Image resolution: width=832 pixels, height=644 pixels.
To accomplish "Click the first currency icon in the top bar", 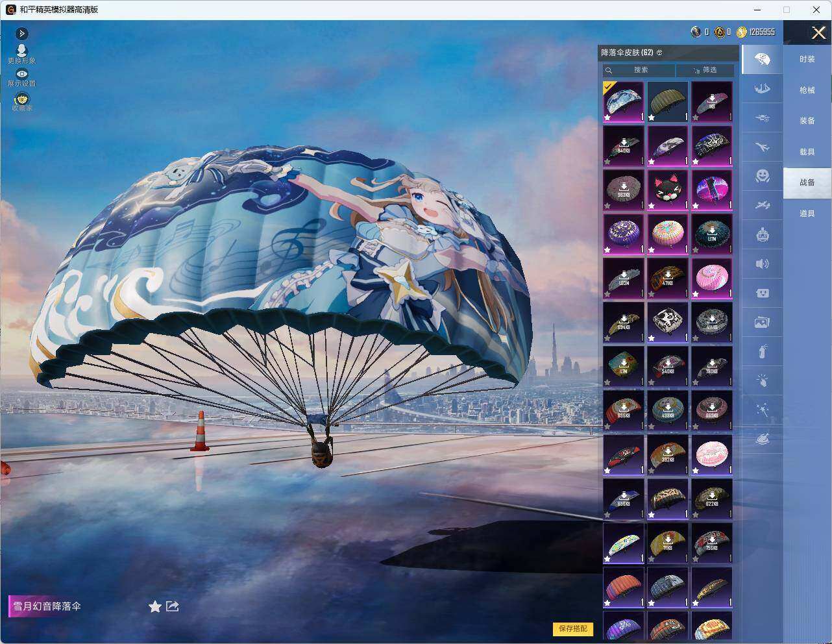I will (696, 32).
